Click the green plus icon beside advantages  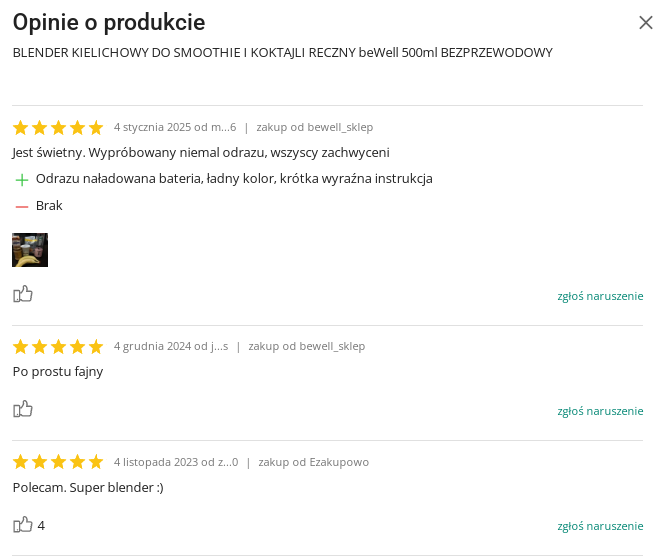21,180
